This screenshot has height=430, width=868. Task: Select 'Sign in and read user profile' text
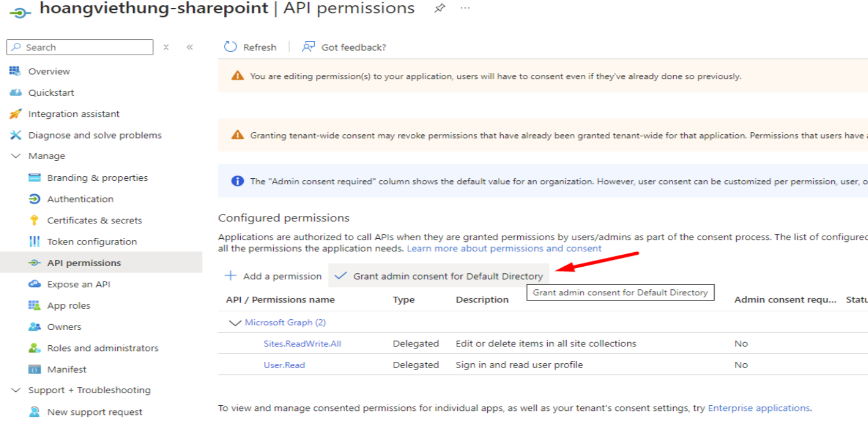[519, 364]
